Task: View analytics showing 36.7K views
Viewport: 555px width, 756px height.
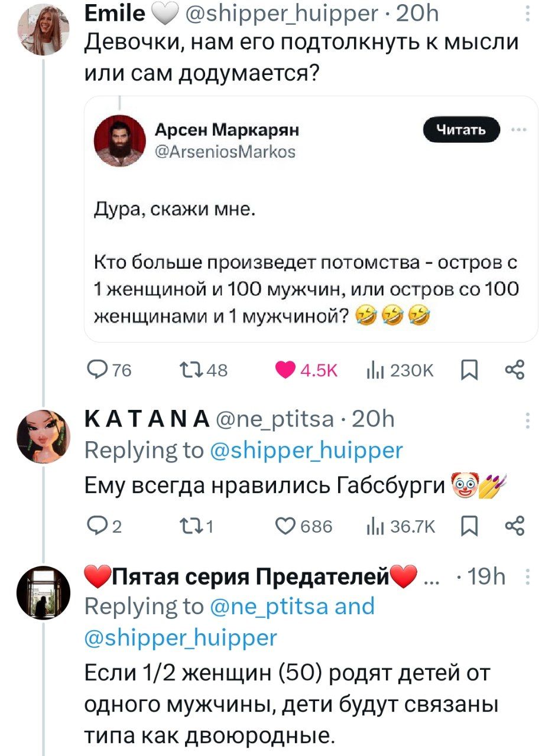Action: pos(376,525)
